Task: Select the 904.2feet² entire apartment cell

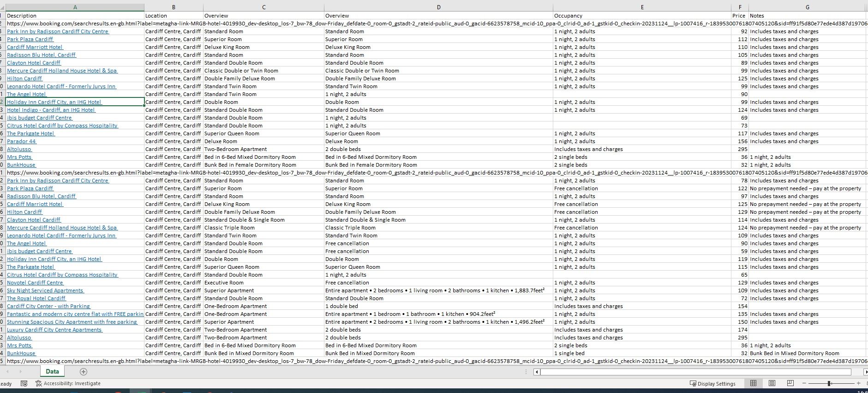Action: pyautogui.click(x=439, y=314)
